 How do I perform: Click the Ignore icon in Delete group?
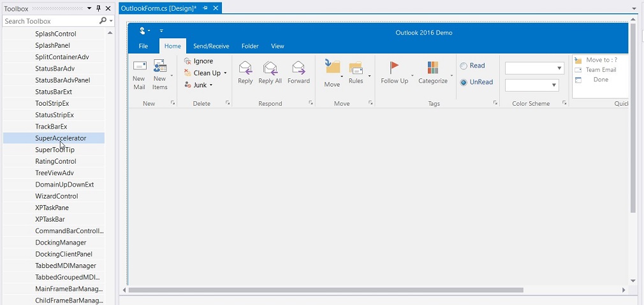(x=187, y=61)
